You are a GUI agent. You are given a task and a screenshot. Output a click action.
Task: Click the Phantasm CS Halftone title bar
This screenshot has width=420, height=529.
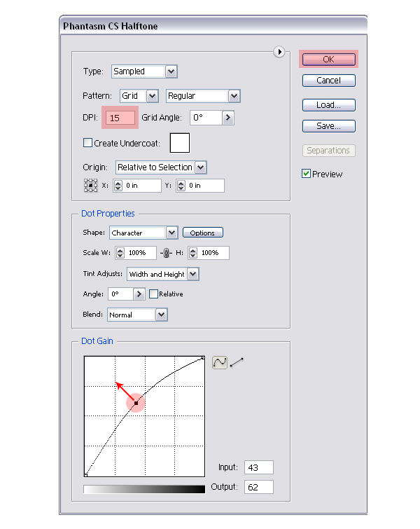213,26
